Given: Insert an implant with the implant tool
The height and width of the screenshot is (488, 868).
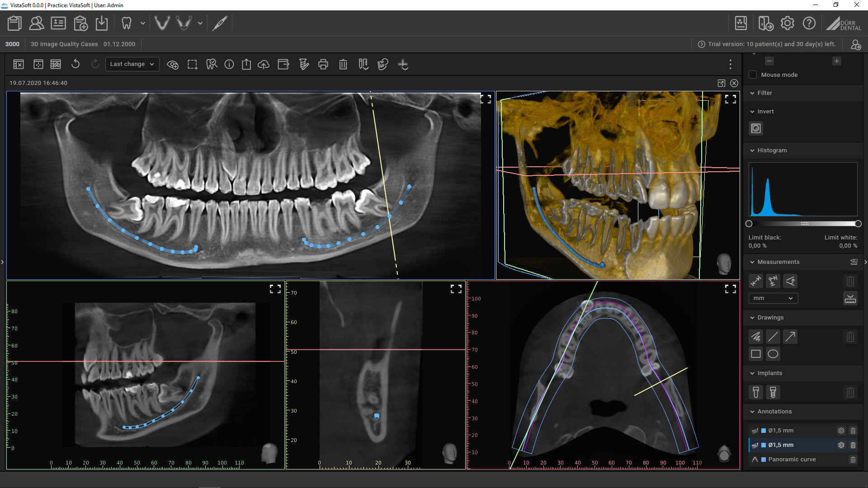Looking at the screenshot, I should [755, 392].
